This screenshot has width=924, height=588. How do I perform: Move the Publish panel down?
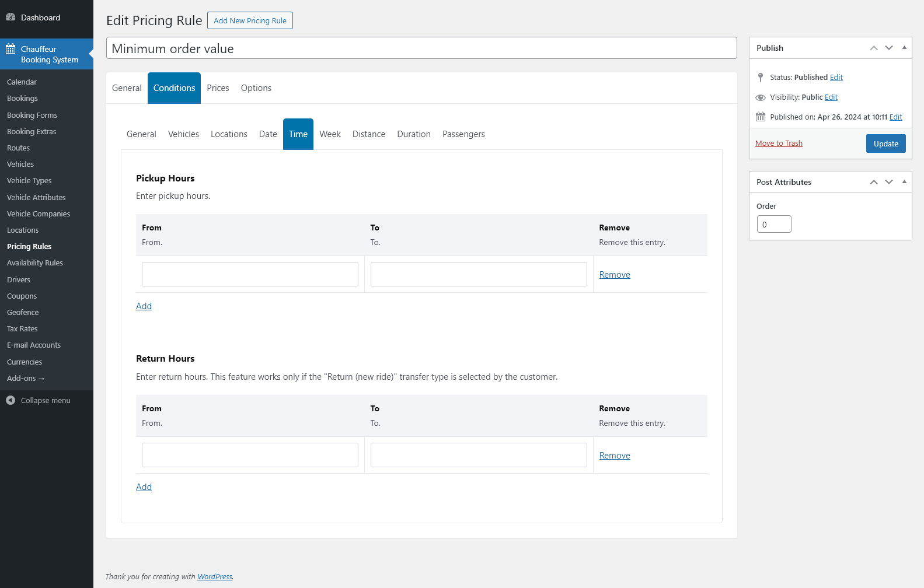click(x=888, y=48)
